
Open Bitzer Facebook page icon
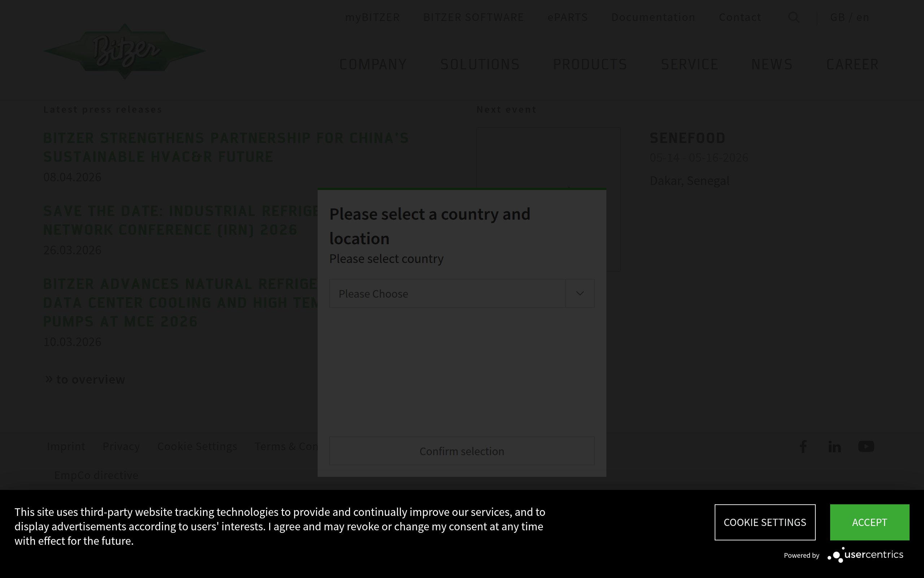click(803, 446)
